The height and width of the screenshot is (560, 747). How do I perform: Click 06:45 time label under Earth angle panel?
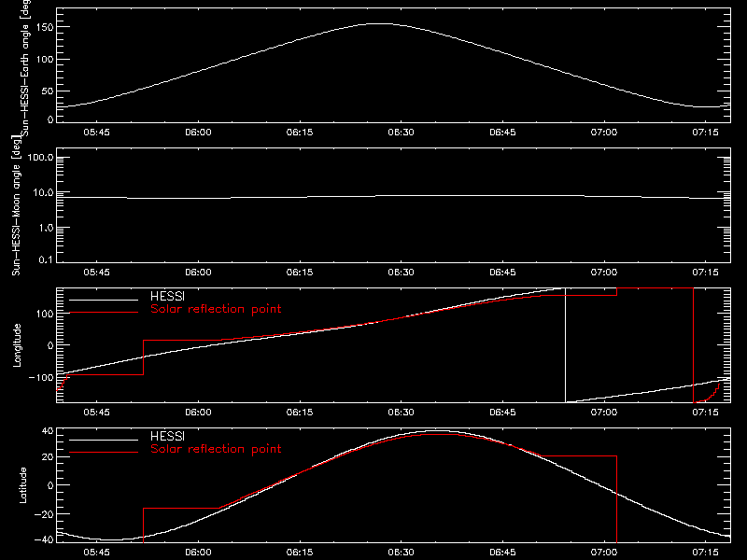coord(502,133)
